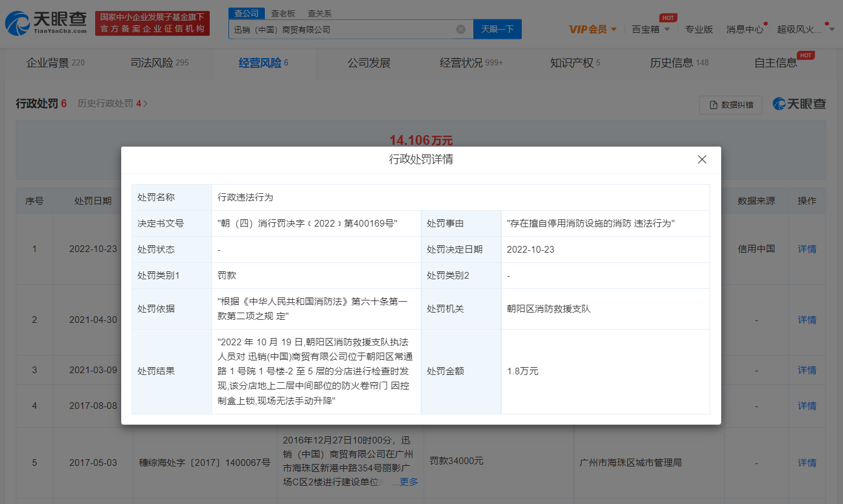Viewport: 843px width, 504px height.
Task: Click the 处罚结果 description paragraph
Action: 315,371
